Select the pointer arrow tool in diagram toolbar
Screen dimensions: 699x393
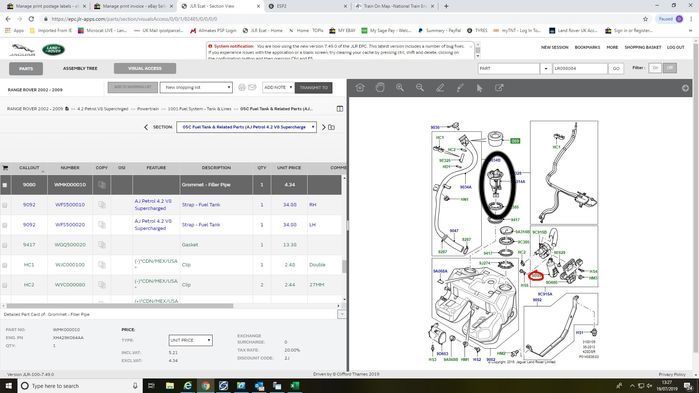coord(480,88)
